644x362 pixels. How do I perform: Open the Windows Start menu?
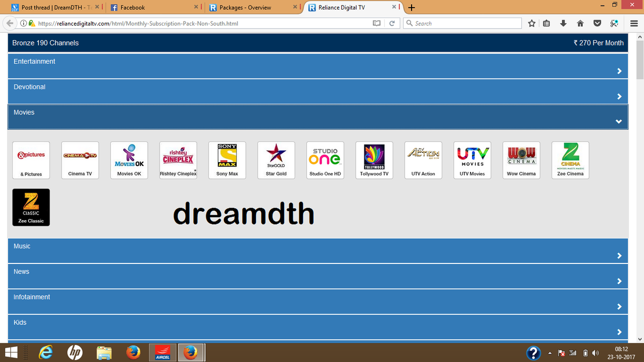coord(11,352)
